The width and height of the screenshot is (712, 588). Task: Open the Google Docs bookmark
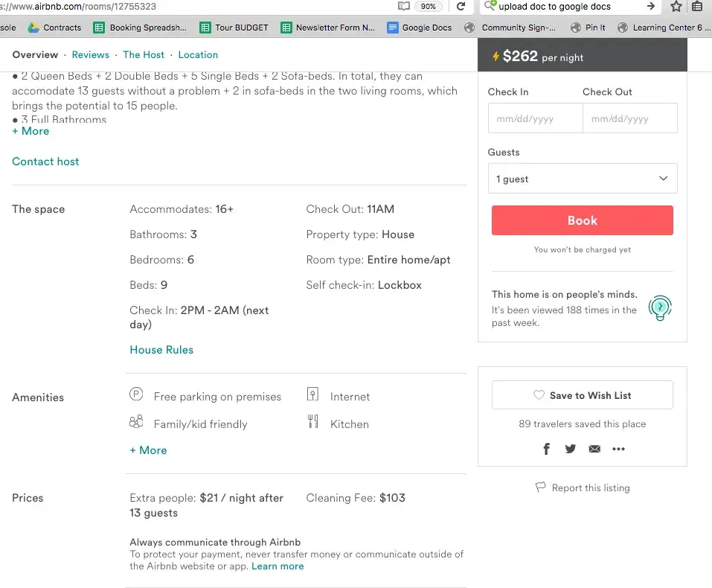coord(420,28)
